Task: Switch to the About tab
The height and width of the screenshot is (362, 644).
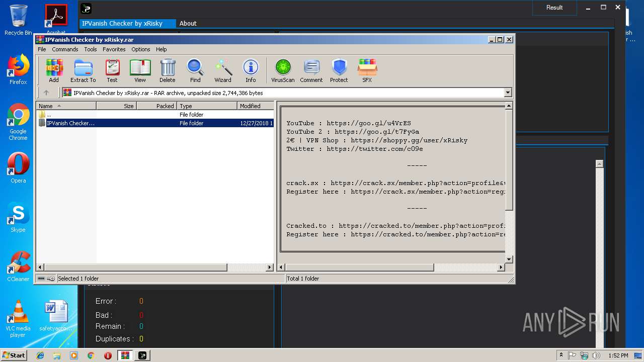Action: [x=188, y=23]
